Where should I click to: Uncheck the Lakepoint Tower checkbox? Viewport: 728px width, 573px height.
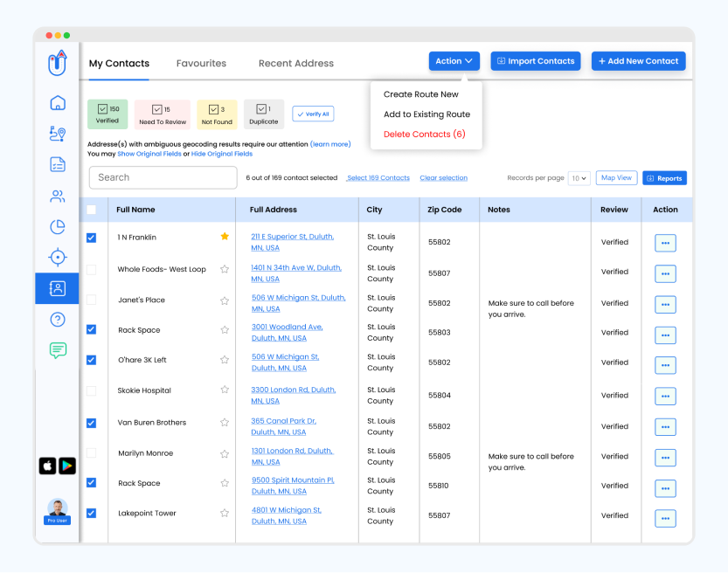click(92, 513)
